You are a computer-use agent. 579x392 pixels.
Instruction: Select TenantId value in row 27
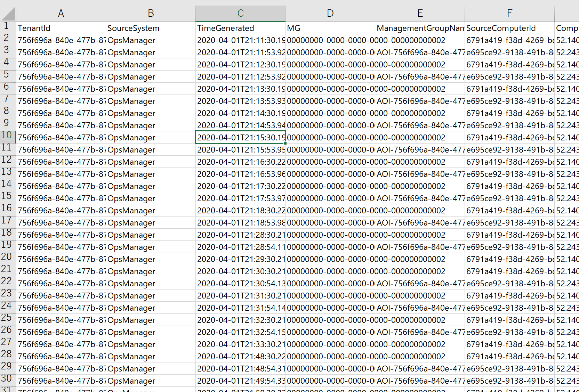(x=61, y=344)
